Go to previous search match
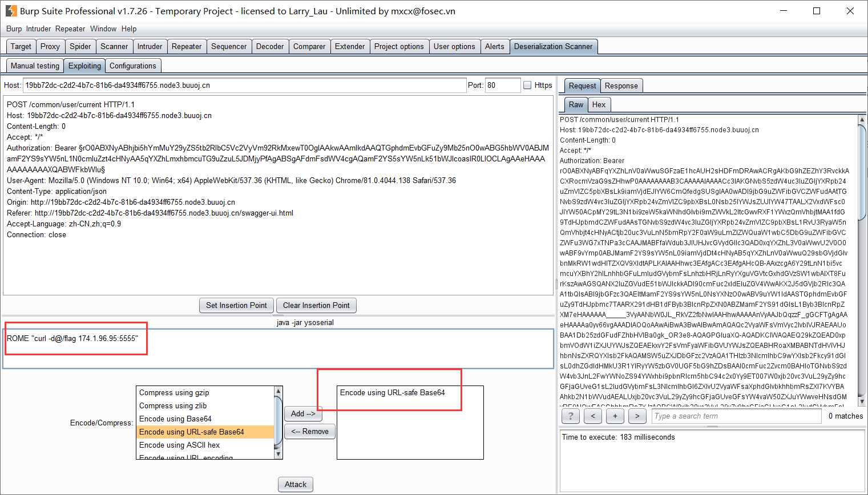The height and width of the screenshot is (495, 868). [593, 416]
